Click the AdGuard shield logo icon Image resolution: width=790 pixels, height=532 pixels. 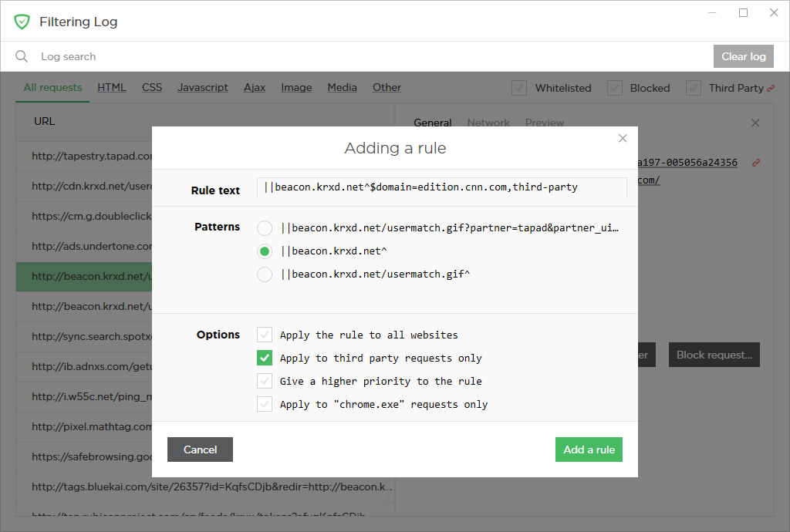coord(22,22)
